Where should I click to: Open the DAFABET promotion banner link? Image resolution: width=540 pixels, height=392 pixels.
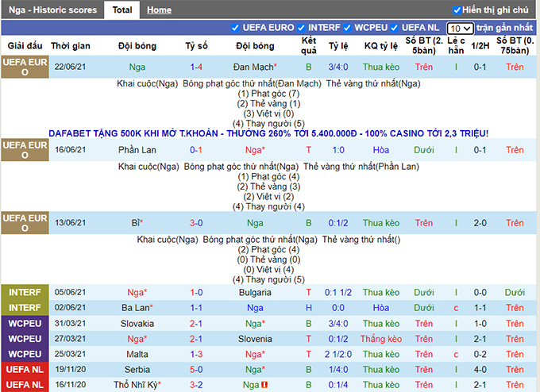pyautogui.click(x=268, y=133)
